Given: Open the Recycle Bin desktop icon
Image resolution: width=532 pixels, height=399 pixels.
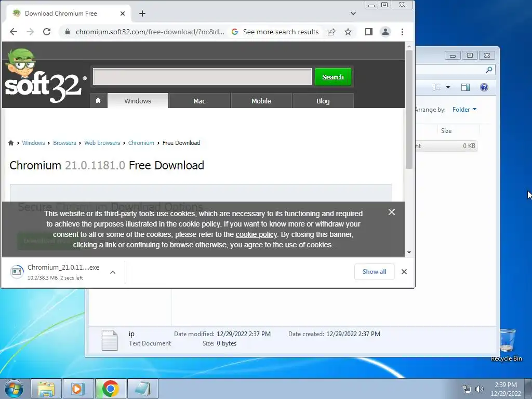Looking at the screenshot, I should [x=507, y=344].
